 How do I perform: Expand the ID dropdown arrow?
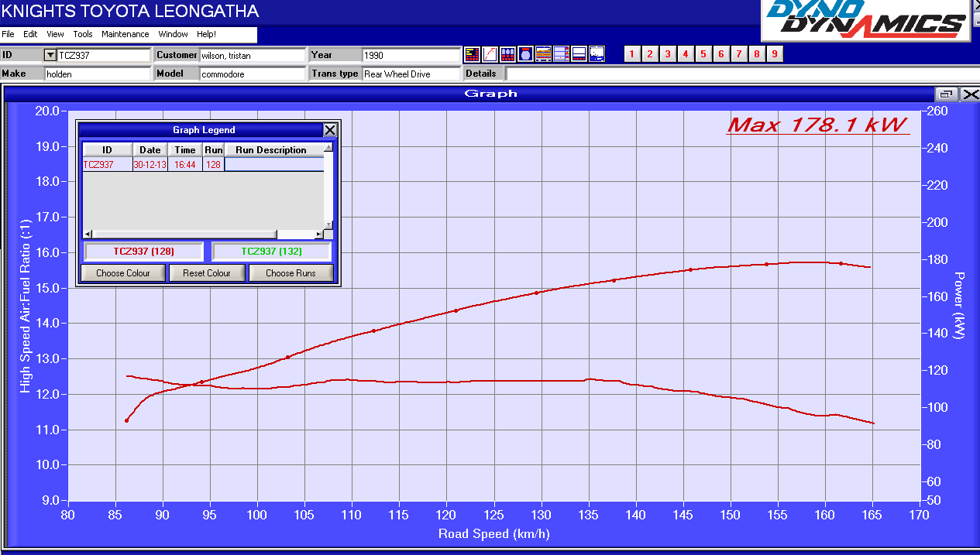click(x=50, y=55)
